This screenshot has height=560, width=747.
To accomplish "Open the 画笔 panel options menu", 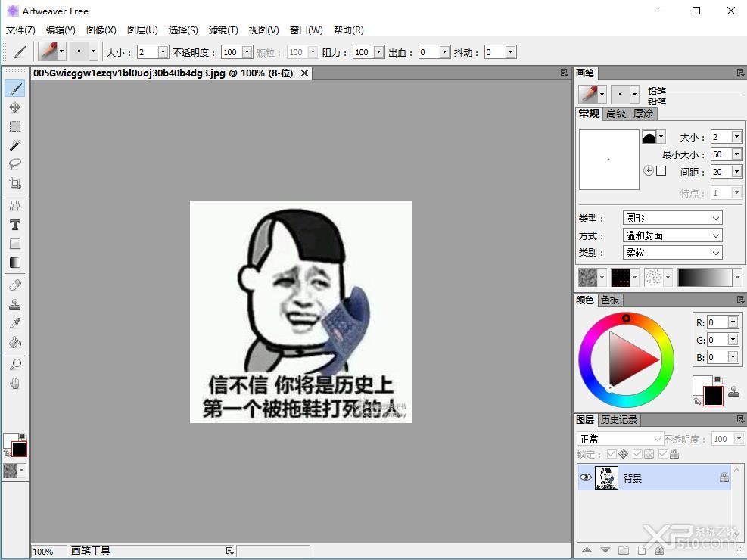I will tap(740, 73).
